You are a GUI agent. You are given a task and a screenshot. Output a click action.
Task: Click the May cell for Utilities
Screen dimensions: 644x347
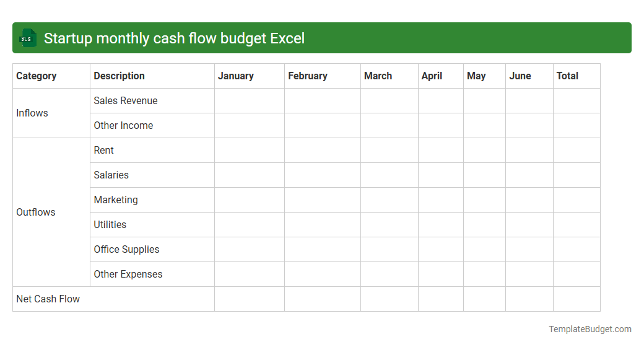484,224
